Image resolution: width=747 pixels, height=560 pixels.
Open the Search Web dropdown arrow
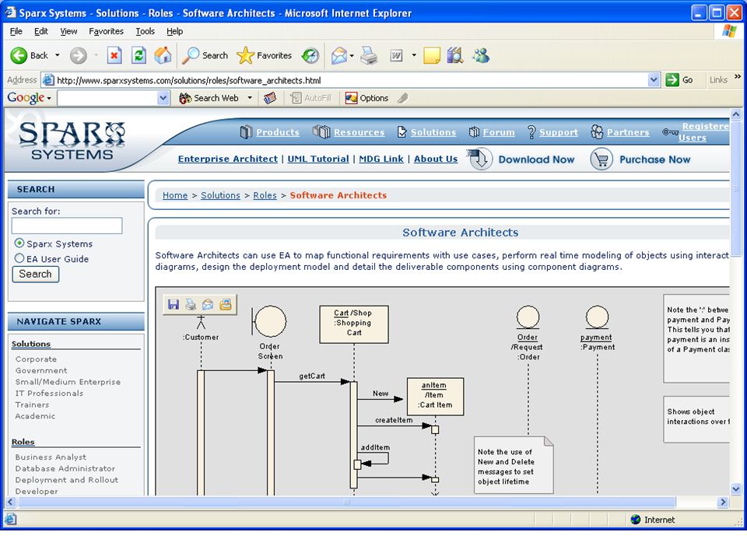[x=250, y=98]
